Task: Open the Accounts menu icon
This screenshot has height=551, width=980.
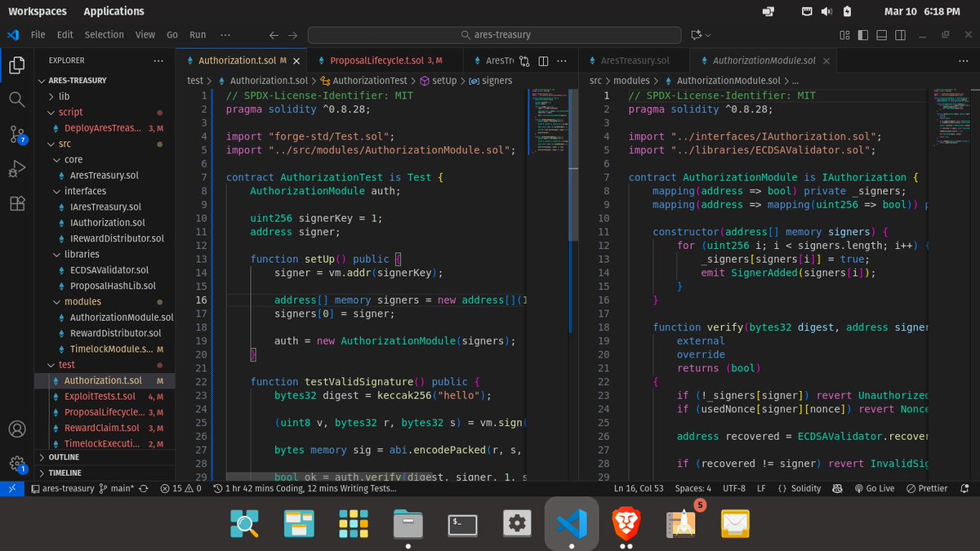Action: coord(17,429)
